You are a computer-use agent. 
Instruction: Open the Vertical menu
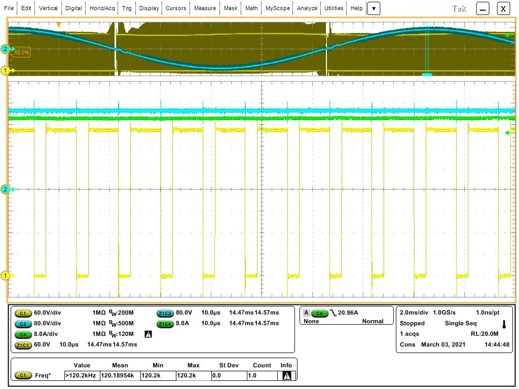(48, 8)
